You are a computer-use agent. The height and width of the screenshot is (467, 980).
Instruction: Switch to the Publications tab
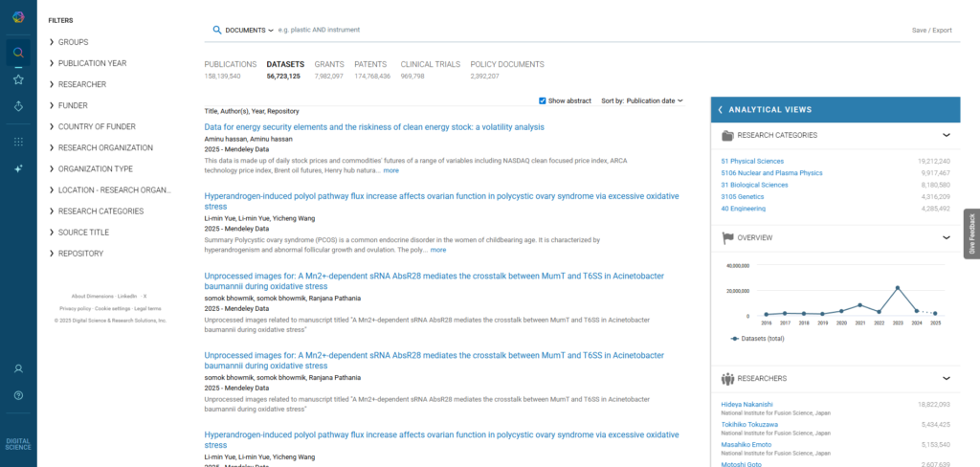231,64
